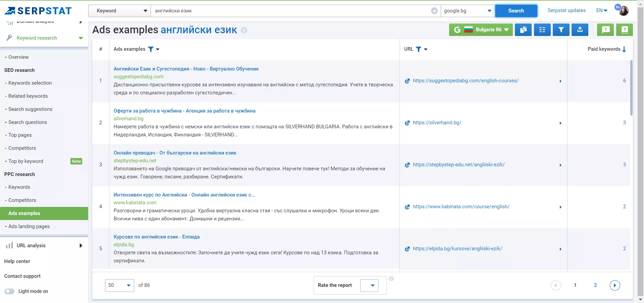Select the Ads examples menu item
The image size is (644, 303).
tap(44, 214)
